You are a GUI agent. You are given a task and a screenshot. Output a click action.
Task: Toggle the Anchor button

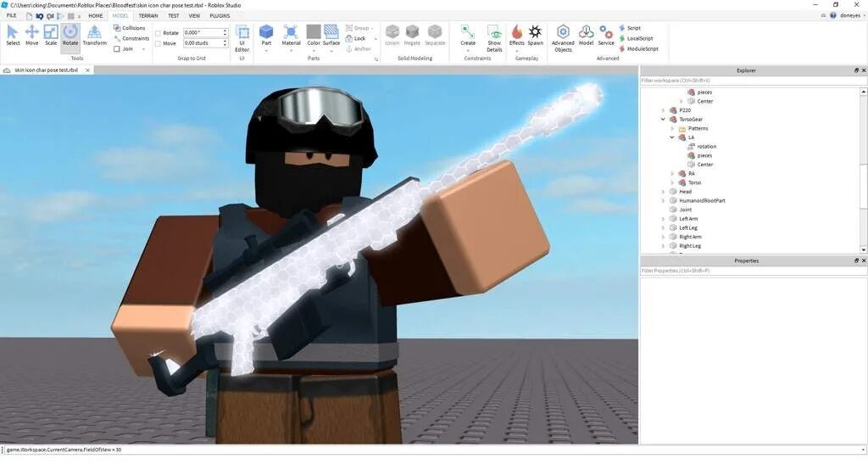click(359, 48)
